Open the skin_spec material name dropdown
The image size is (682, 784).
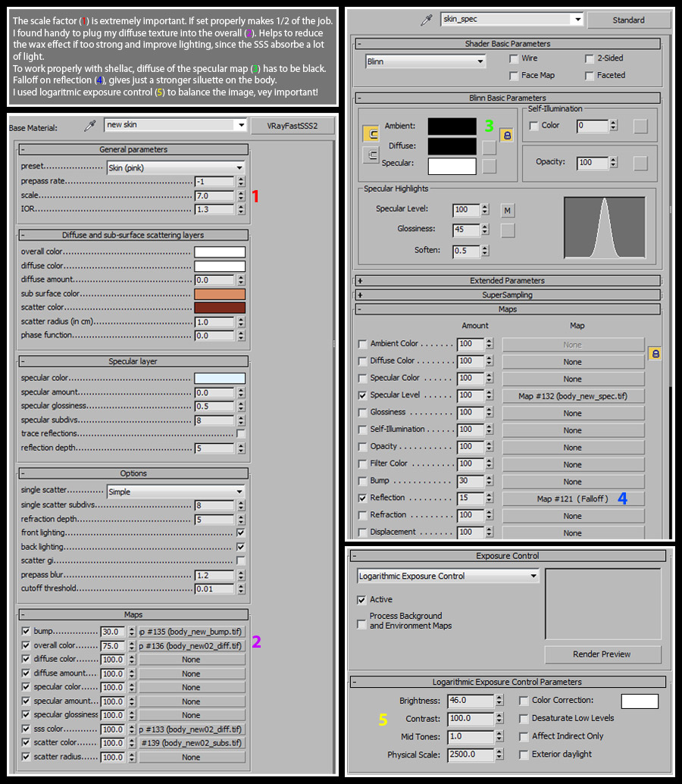511,20
